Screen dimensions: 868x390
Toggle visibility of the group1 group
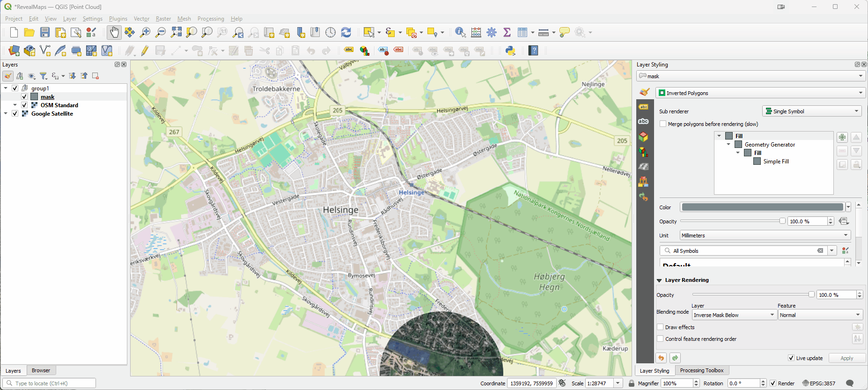pos(15,88)
